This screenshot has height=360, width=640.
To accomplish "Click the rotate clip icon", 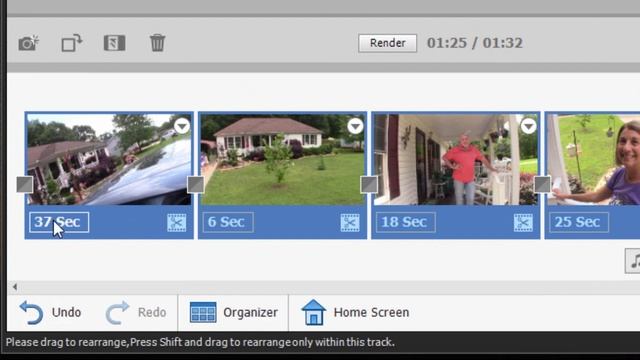I will pos(72,43).
